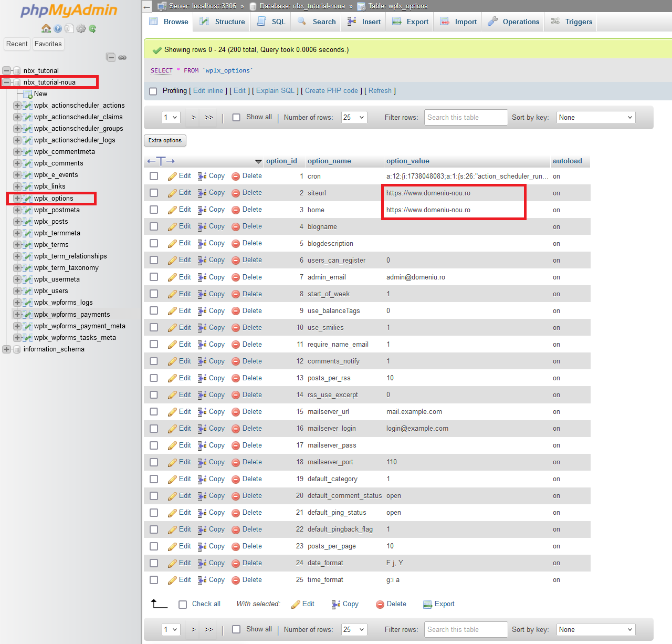Viewport: 672px width, 644px height.
Task: Click the With selected Copy icon
Action: point(336,605)
